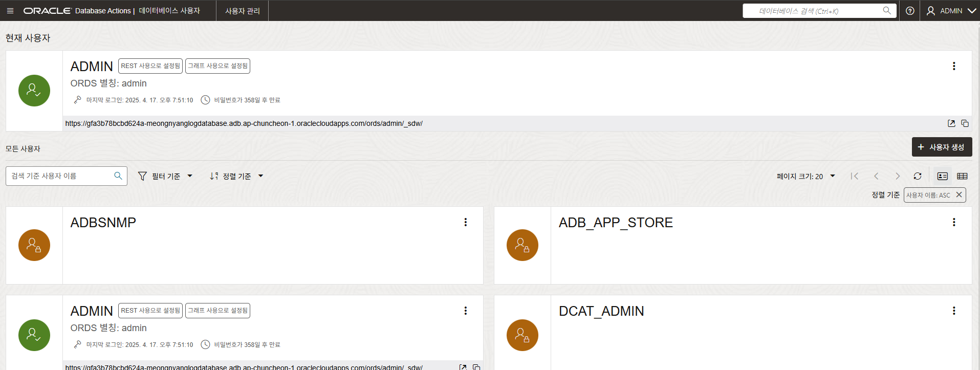Open kebab menu on current user ADMIN card

954,66
